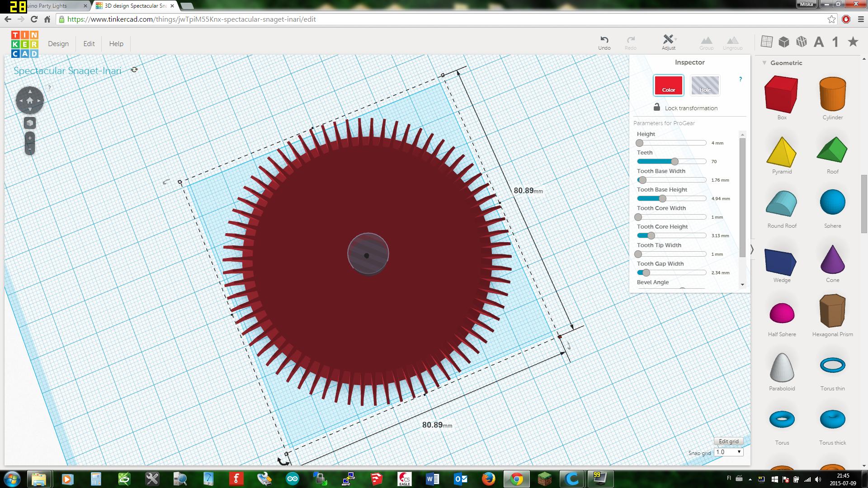Pick the Torus thin shape
The width and height of the screenshot is (868, 488).
click(x=832, y=365)
